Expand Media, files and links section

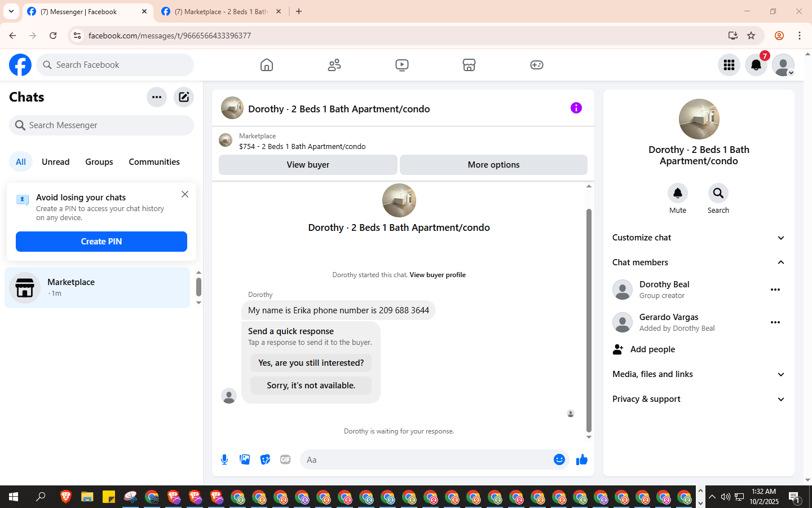point(699,374)
